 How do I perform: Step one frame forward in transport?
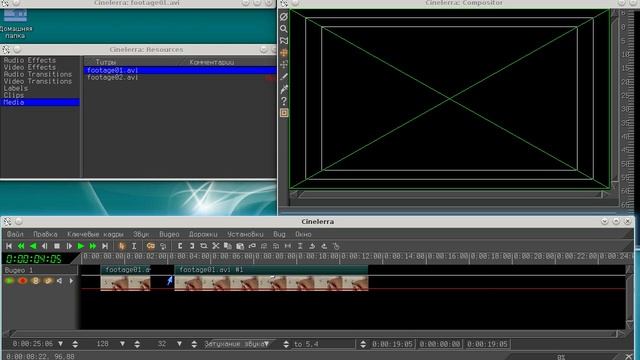pyautogui.click(x=69, y=246)
